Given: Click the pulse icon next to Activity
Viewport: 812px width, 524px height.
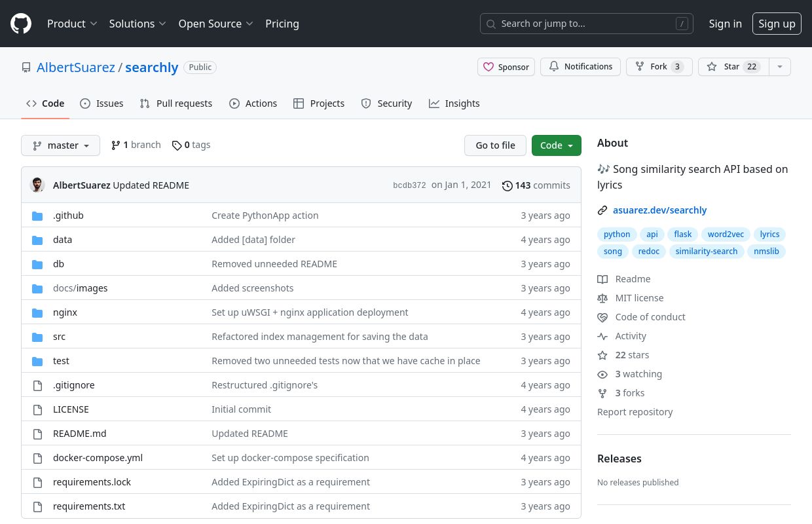Looking at the screenshot, I should pos(602,336).
